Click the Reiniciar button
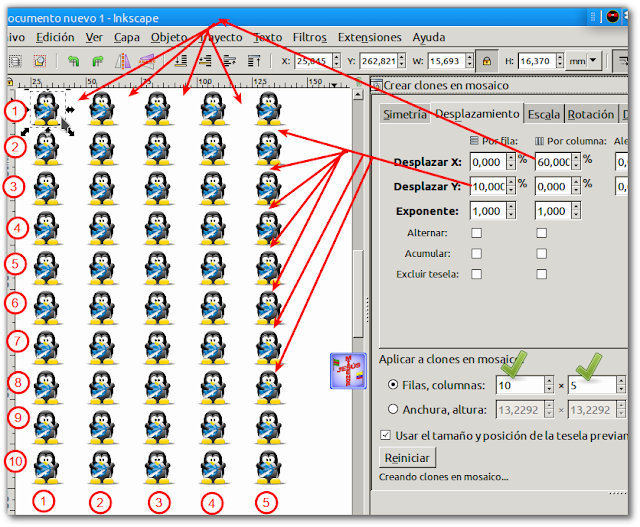Image resolution: width=640 pixels, height=527 pixels. click(407, 458)
